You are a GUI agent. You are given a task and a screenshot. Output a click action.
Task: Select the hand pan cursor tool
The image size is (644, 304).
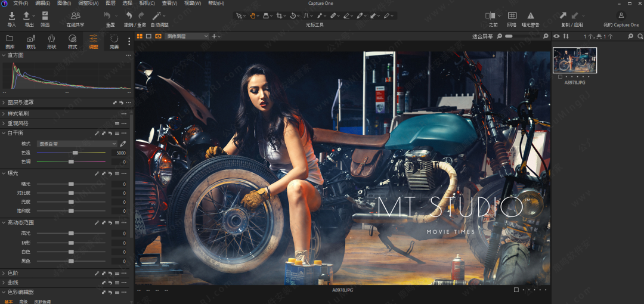253,15
